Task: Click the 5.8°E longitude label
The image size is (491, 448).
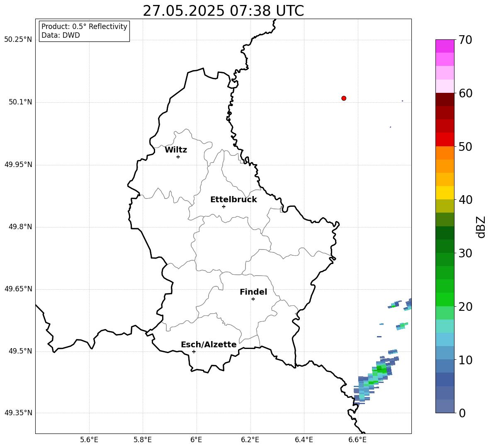Action: coord(143,440)
